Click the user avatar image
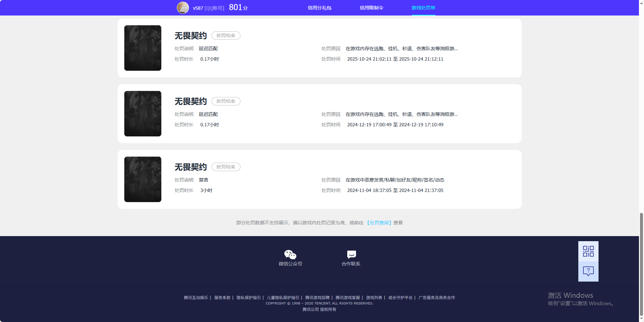This screenshot has height=322, width=644. tap(183, 7)
